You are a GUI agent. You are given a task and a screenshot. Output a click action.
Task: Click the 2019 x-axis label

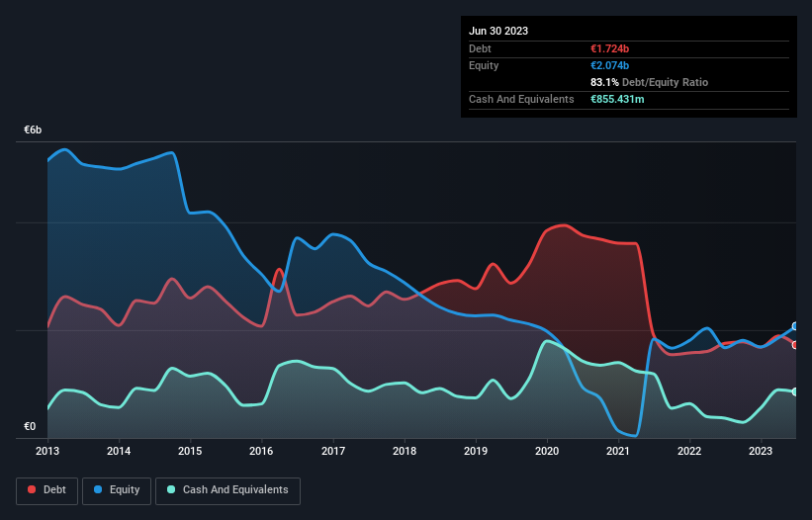coord(476,451)
